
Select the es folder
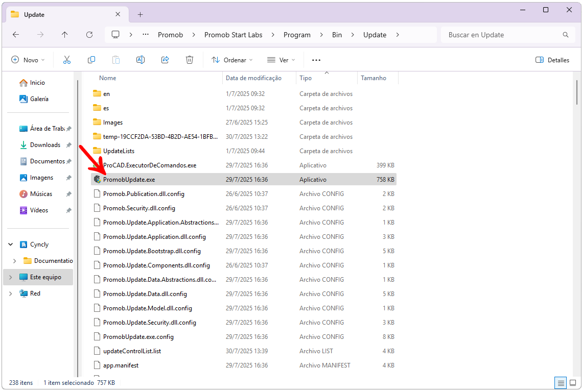(x=244, y=108)
